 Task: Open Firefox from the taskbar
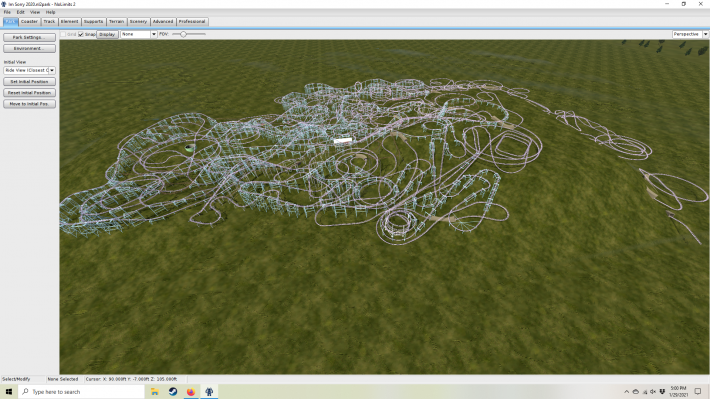coord(191,392)
